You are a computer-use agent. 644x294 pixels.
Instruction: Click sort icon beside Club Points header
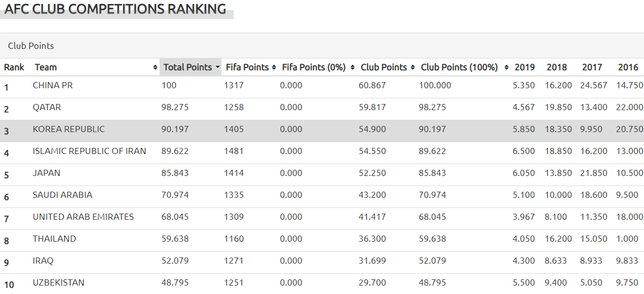pos(413,67)
